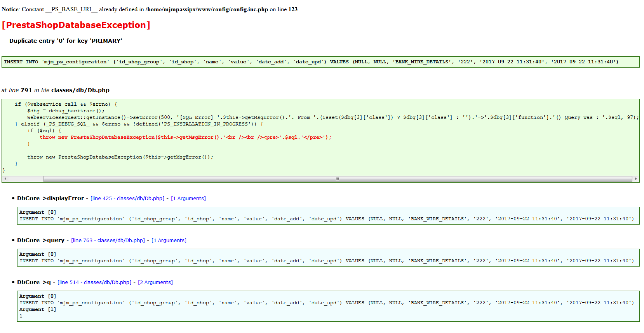Click the DbCore->displayError stack entry title

point(50,198)
